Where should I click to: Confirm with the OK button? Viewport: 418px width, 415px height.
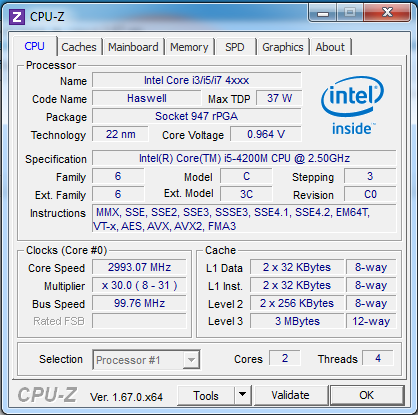367,395
